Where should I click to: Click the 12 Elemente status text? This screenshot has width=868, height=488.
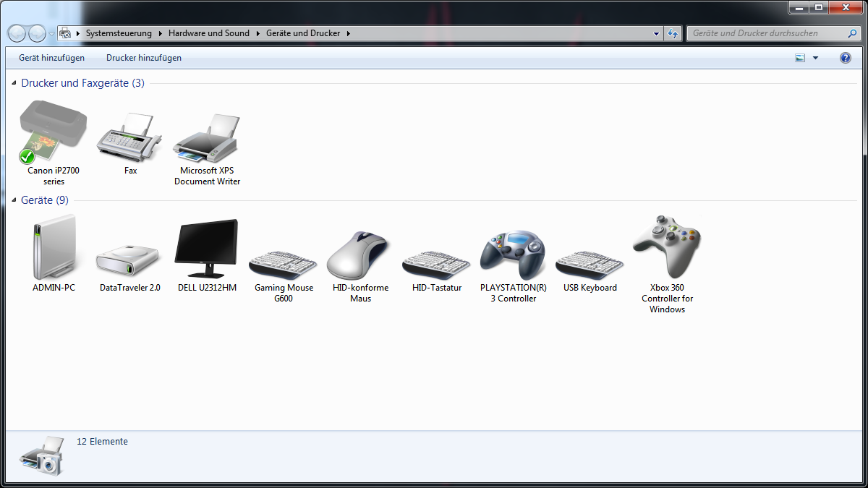pos(102,441)
